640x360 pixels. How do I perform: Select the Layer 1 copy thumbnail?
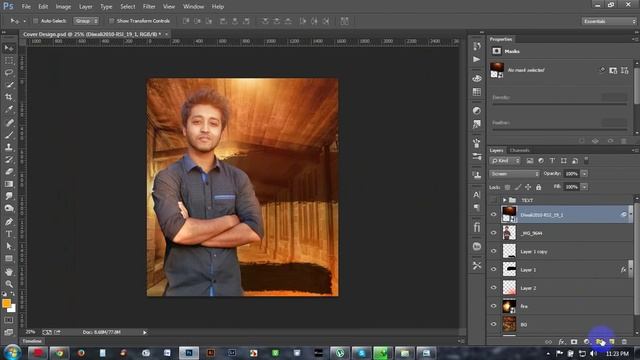tap(509, 251)
